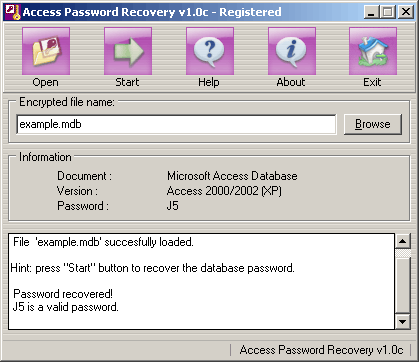Click the Exit house icon
The width and height of the screenshot is (419, 362).
tap(373, 51)
